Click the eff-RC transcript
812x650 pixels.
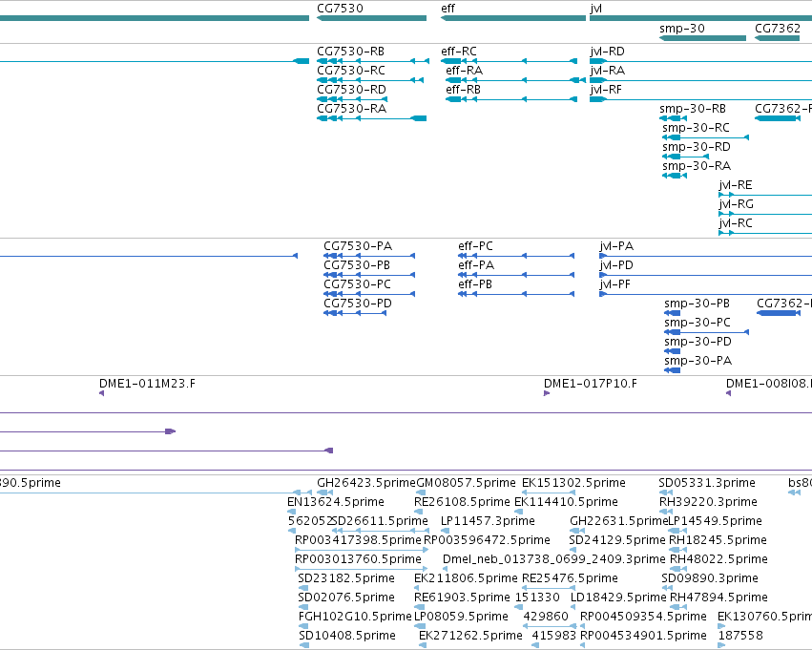509,61
